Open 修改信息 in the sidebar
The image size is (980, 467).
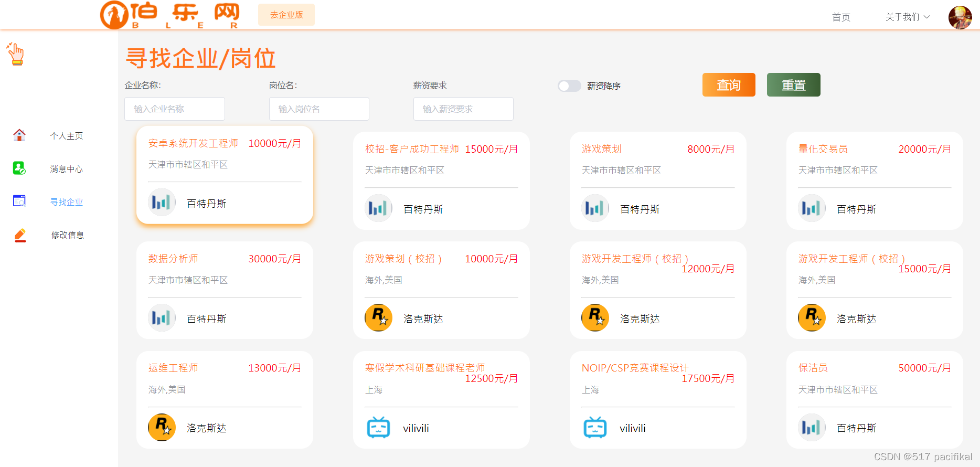[68, 235]
